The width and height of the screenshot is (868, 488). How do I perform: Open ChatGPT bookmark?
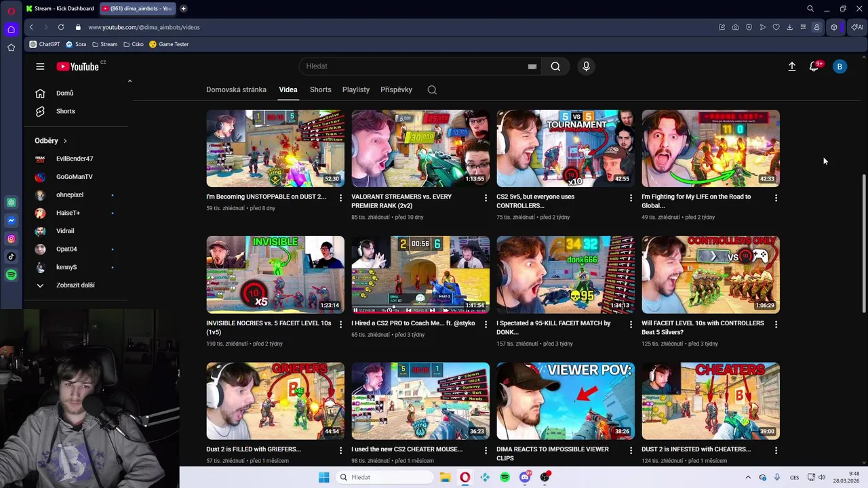(45, 44)
